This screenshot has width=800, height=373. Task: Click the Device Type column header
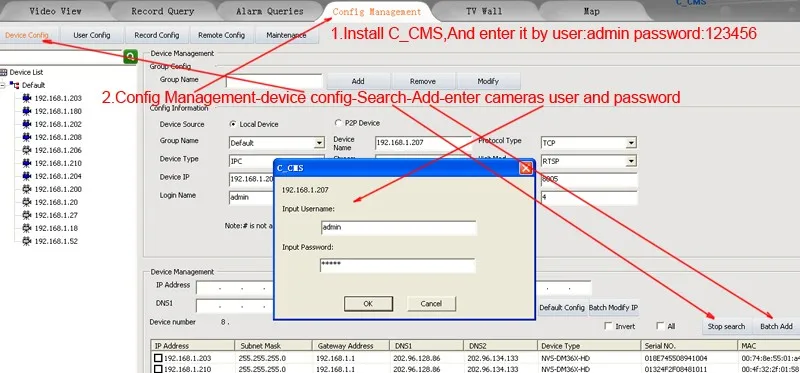point(589,345)
